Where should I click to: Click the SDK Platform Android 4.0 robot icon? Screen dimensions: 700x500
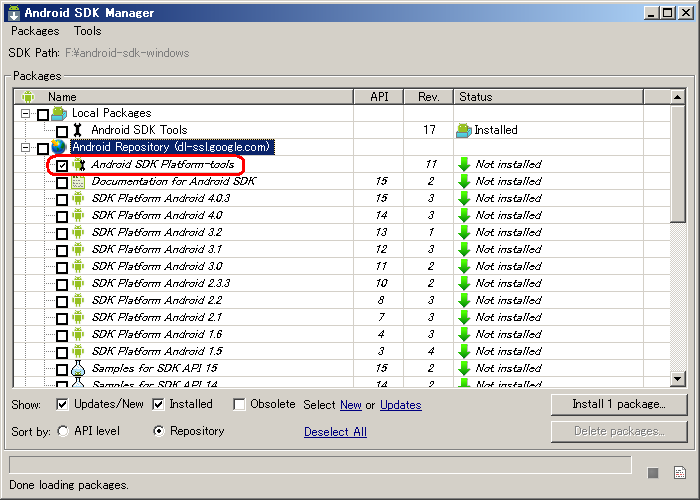click(78, 215)
